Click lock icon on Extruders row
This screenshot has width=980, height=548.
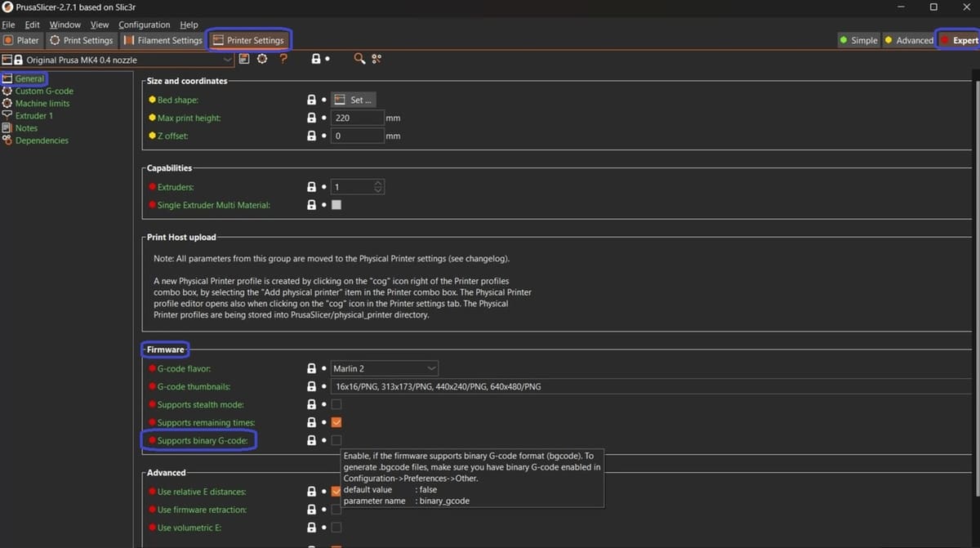(x=311, y=187)
